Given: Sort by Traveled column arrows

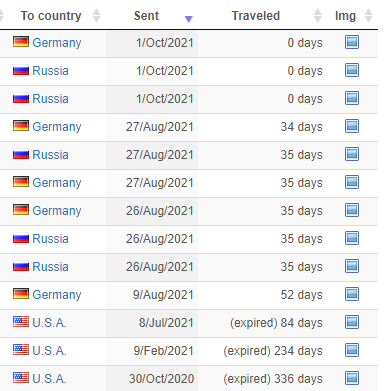Looking at the screenshot, I should pyautogui.click(x=318, y=16).
